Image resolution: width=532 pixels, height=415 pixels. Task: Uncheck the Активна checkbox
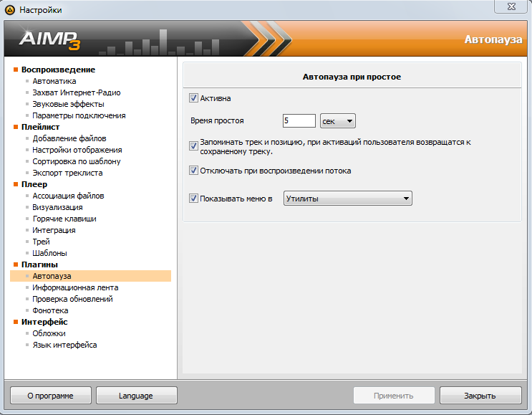193,98
